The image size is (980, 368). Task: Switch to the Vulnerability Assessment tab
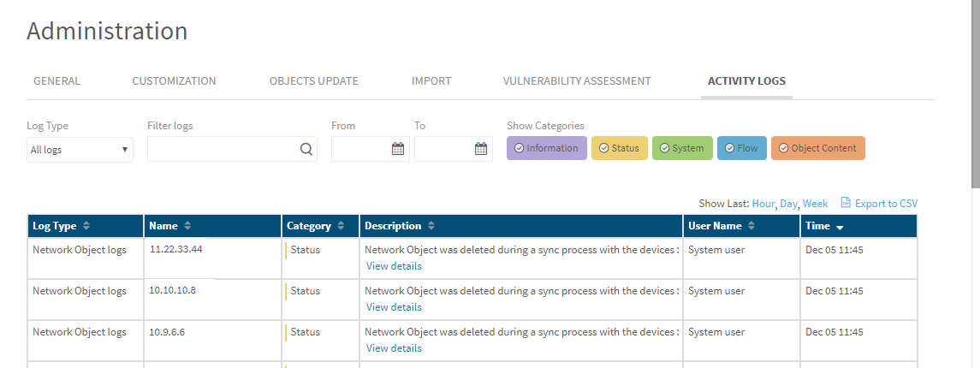[x=577, y=81]
